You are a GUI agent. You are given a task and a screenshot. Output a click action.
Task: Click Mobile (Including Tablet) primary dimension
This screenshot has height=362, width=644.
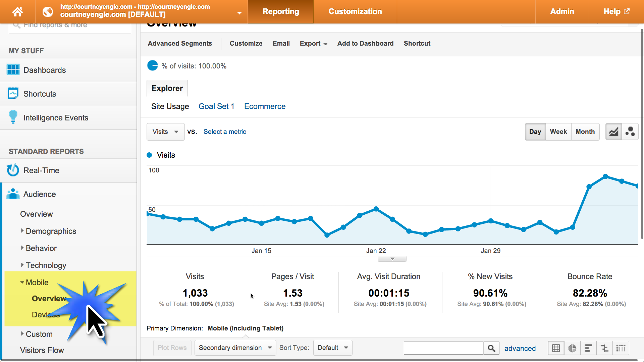click(245, 328)
